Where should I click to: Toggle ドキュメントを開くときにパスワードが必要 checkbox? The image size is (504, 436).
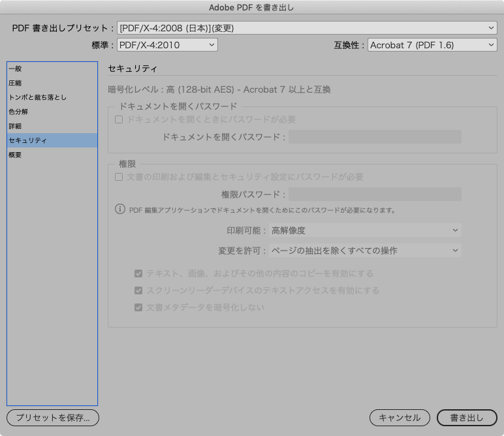pyautogui.click(x=119, y=119)
